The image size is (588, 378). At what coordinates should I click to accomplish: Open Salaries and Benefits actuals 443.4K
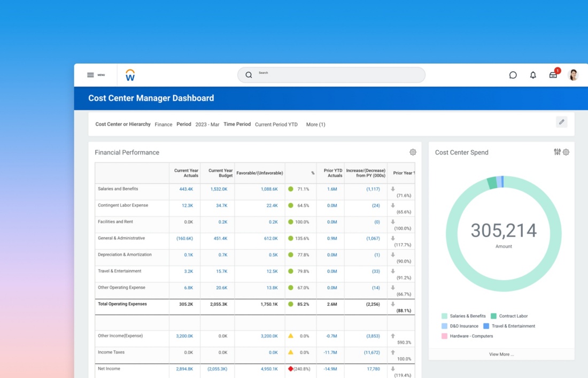[x=186, y=189]
